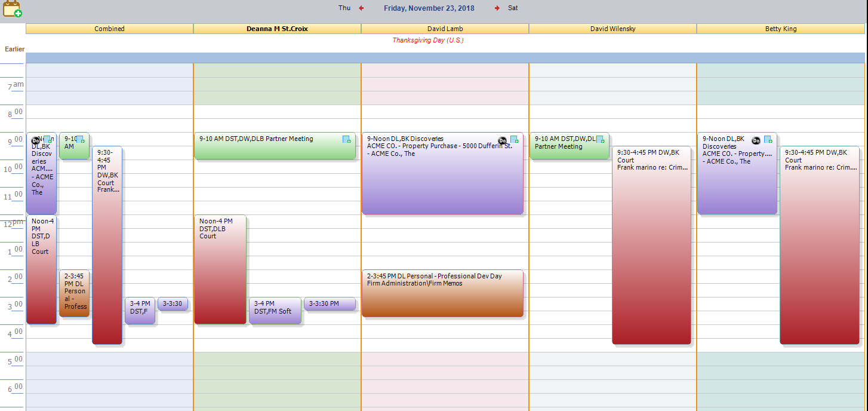Click the 11 00 time label
The height and width of the screenshot is (411, 868).
14,195
